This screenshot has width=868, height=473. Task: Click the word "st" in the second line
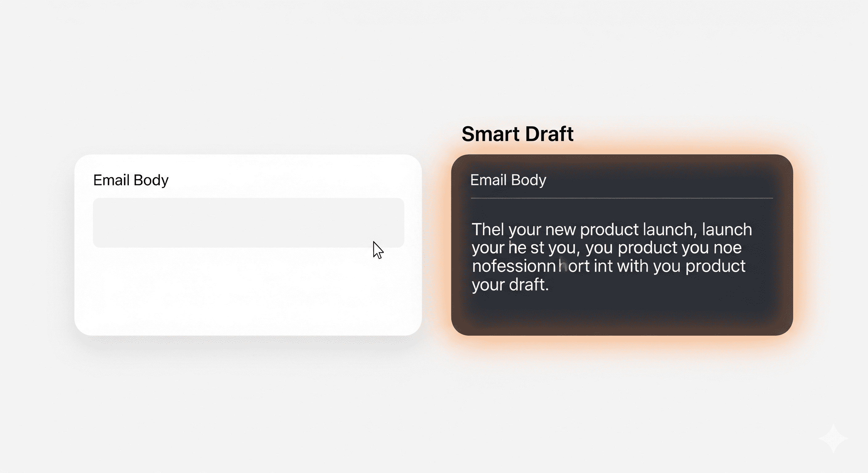click(x=537, y=248)
